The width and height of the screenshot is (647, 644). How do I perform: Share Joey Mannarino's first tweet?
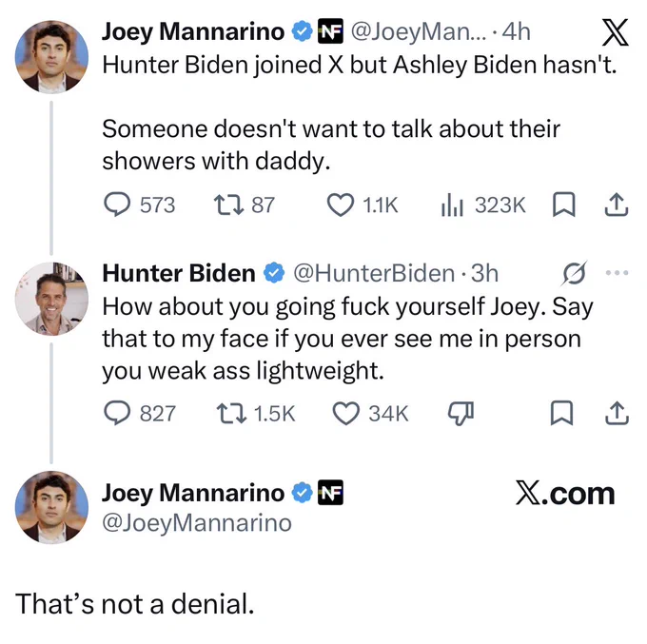(x=617, y=205)
